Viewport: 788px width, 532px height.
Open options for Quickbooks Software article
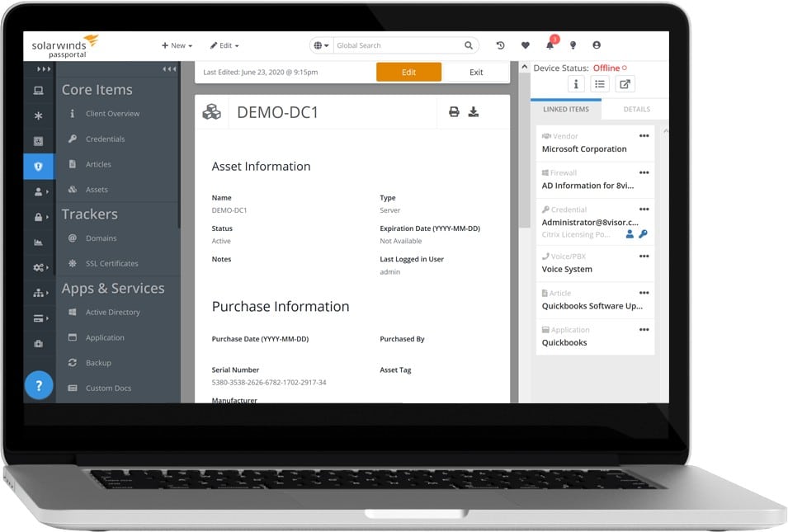(x=644, y=293)
